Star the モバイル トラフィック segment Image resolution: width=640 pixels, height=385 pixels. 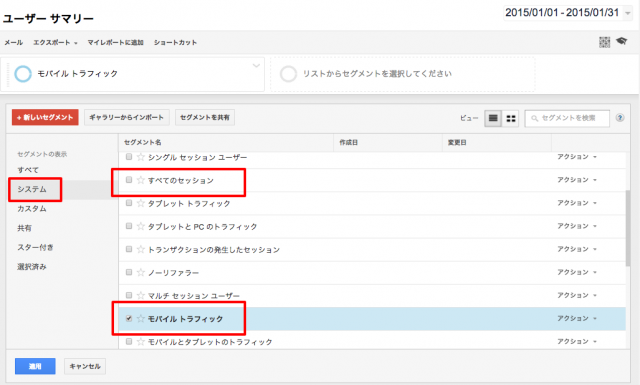coord(141,318)
